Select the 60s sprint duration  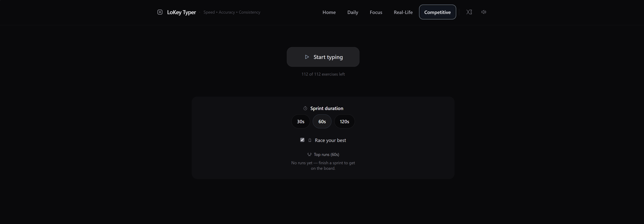[322, 122]
